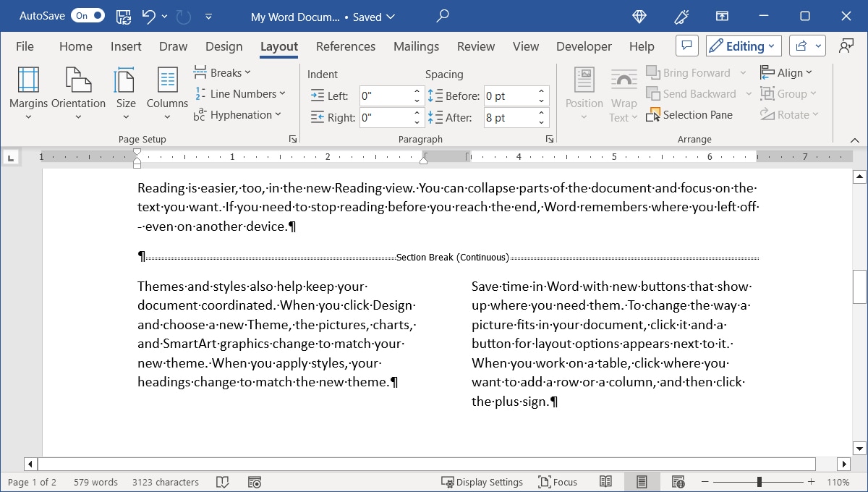Open the Hyphenation options
Screen dimensions: 868x492
tap(239, 114)
